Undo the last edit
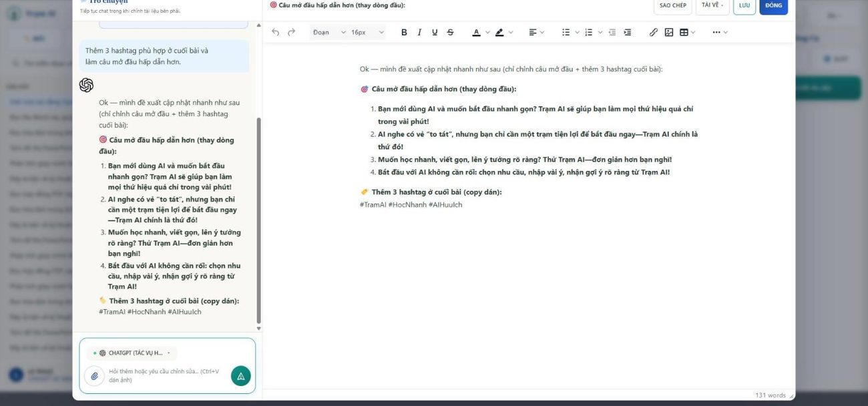This screenshot has height=406, width=868. [x=276, y=32]
